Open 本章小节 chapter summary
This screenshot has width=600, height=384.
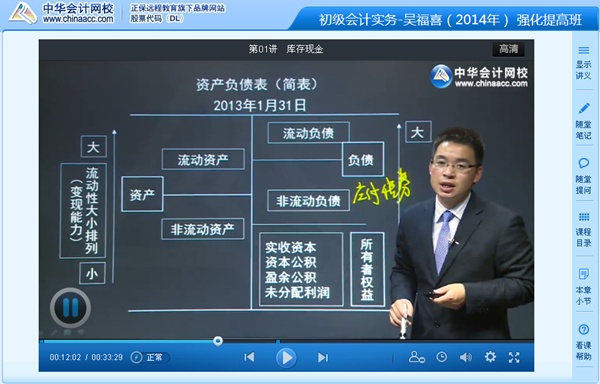[584, 287]
